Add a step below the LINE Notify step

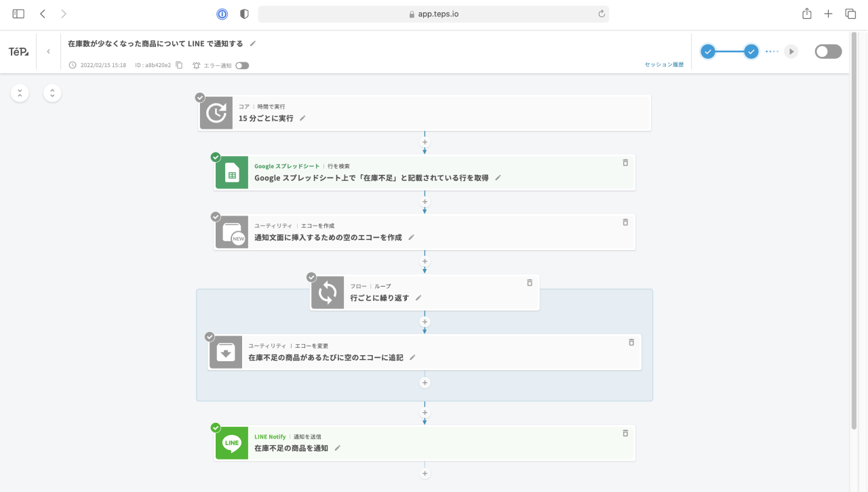(425, 473)
